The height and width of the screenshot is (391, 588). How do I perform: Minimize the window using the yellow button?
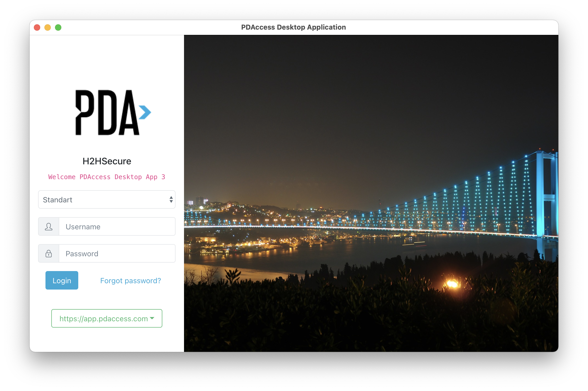pyautogui.click(x=48, y=27)
